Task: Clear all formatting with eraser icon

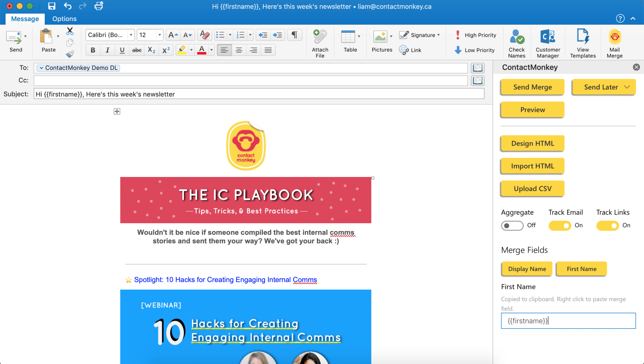Action: pyautogui.click(x=205, y=35)
